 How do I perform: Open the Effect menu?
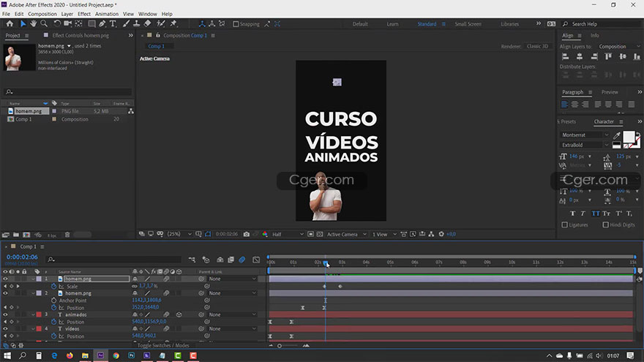(83, 14)
